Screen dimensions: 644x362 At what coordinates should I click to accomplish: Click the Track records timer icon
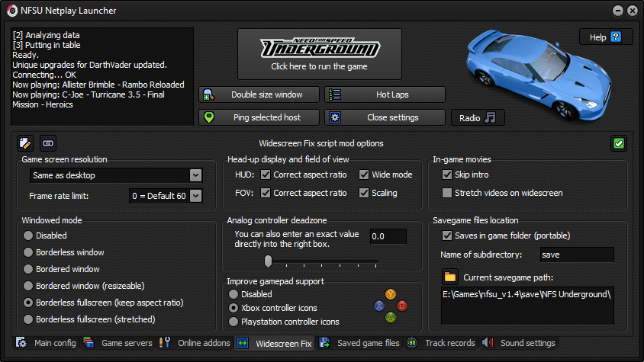(x=412, y=343)
